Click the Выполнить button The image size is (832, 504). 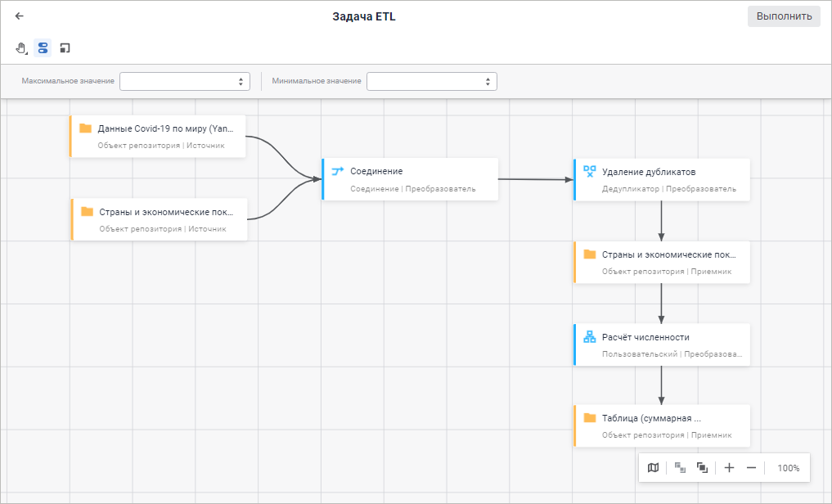coord(783,16)
